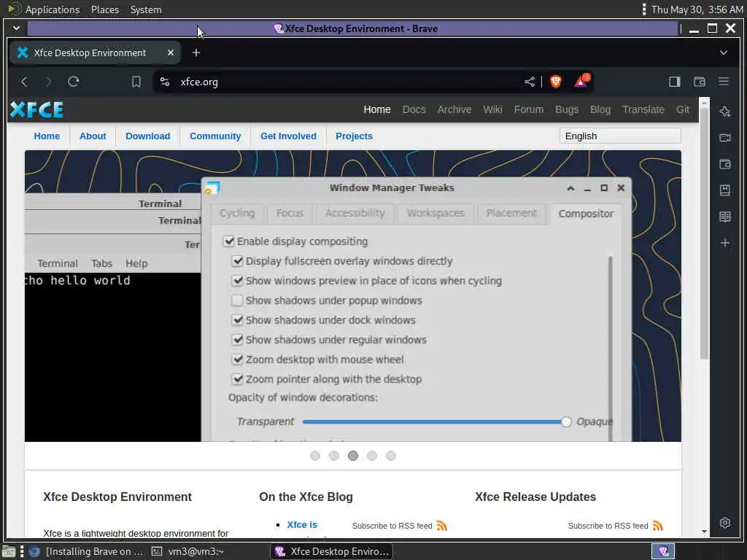This screenshot has width=747, height=560.
Task: Open Get Involved page link
Action: 288,136
